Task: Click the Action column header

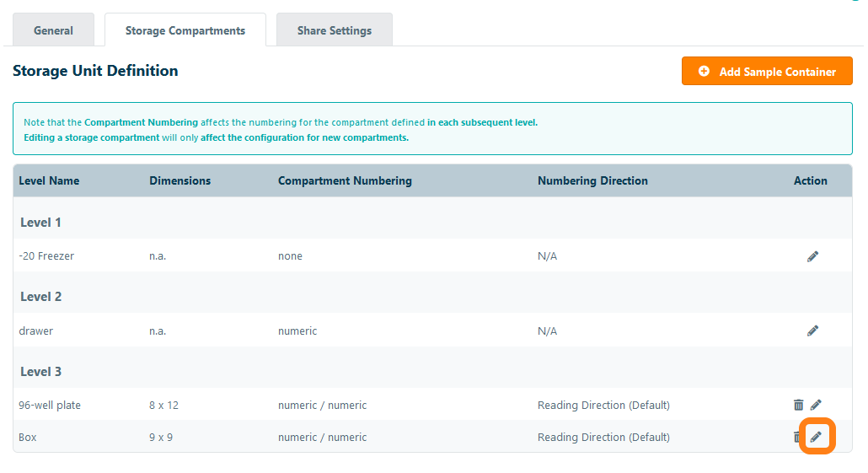Action: pos(810,180)
